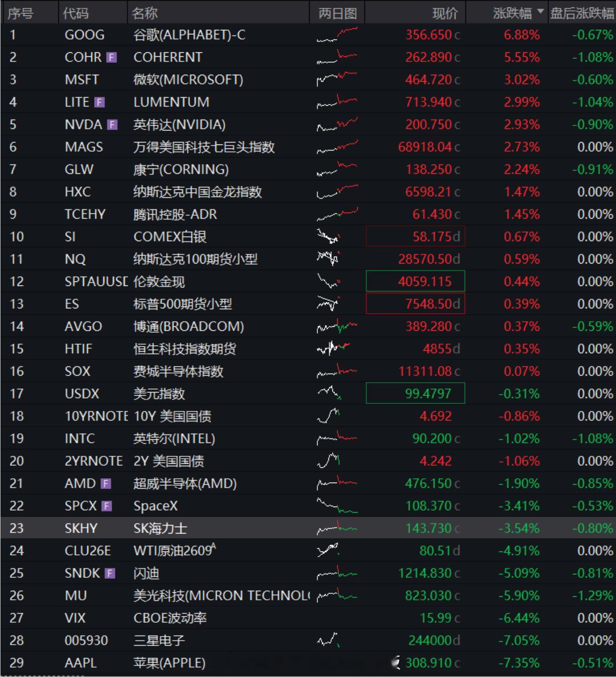Open the two-day sparkline of SK海力士
616x677 pixels.
pyautogui.click(x=337, y=528)
